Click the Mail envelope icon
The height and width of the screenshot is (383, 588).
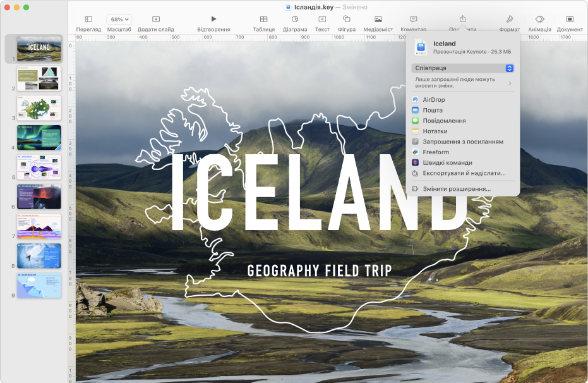pyautogui.click(x=415, y=110)
